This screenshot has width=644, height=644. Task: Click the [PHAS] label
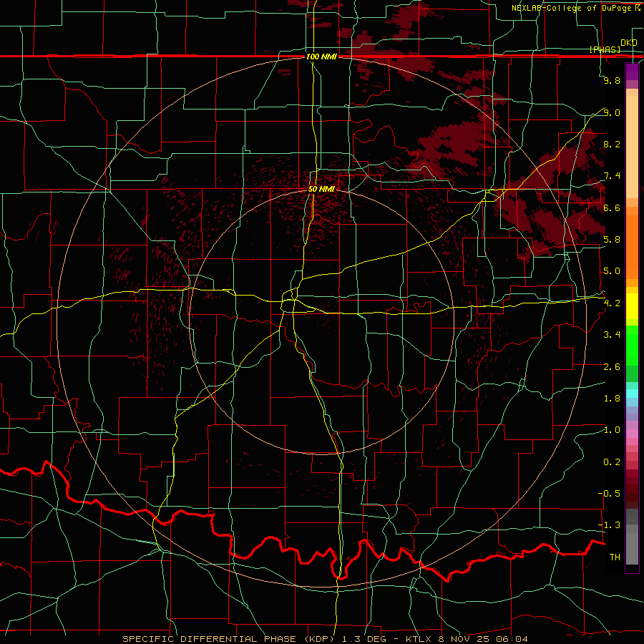605,49
